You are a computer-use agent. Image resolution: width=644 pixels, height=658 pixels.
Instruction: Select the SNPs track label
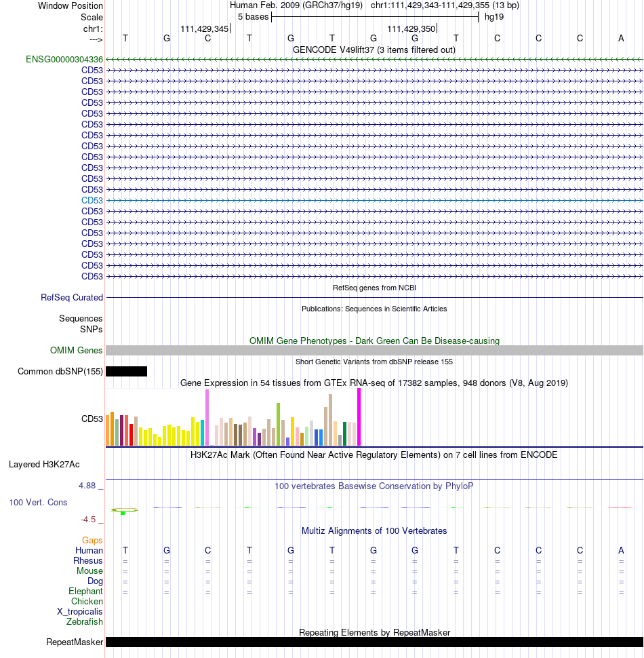(91, 329)
